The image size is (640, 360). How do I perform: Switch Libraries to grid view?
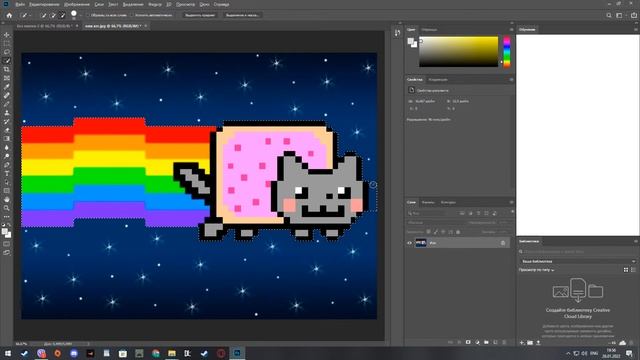pyautogui.click(x=626, y=270)
